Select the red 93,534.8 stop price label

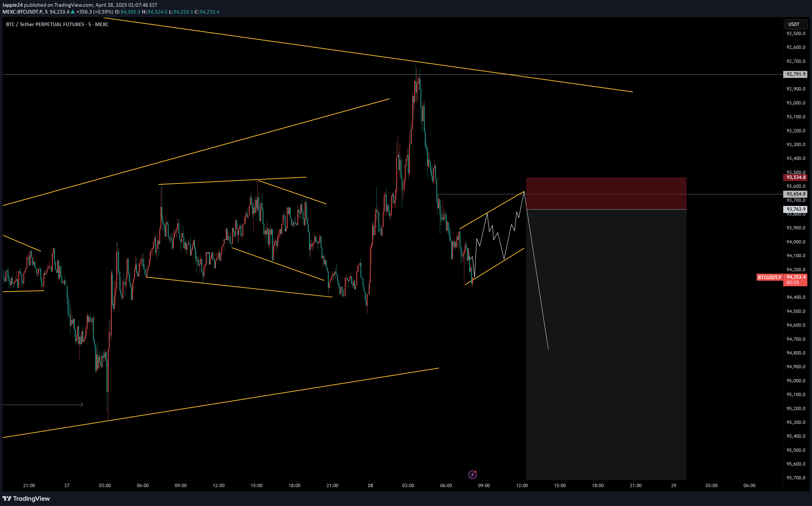(x=796, y=177)
